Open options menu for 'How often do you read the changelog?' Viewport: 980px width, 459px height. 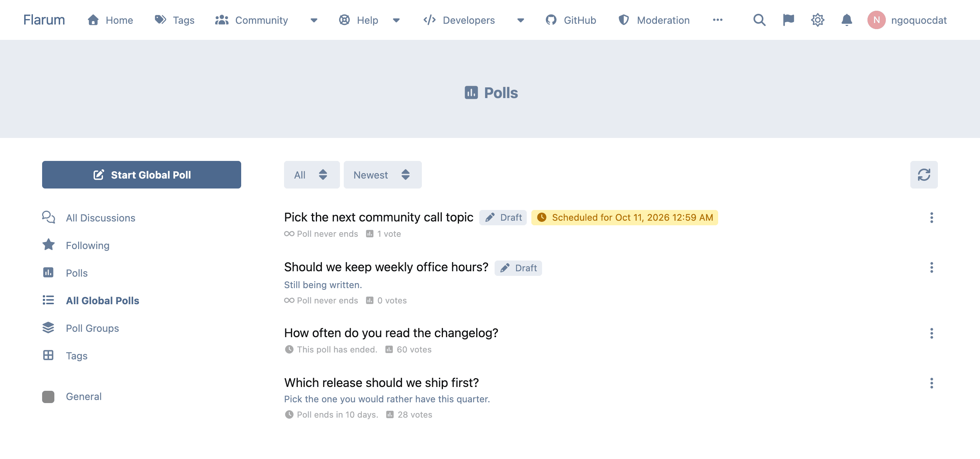click(931, 333)
